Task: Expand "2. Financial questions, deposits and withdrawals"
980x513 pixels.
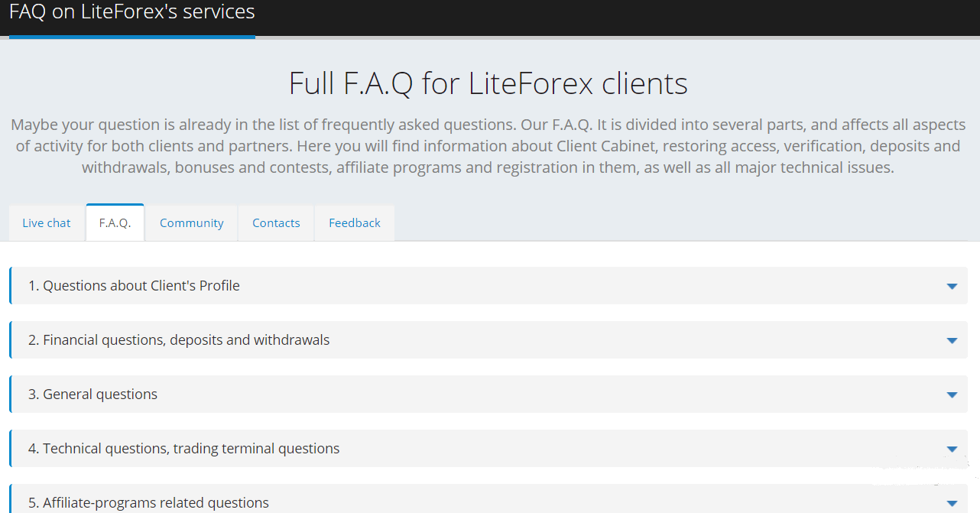Action: tap(179, 340)
